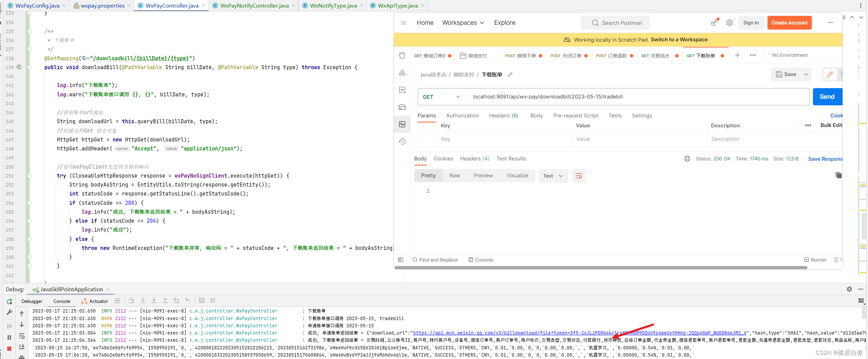Open Postman Collections sidebar icon

click(x=402, y=55)
